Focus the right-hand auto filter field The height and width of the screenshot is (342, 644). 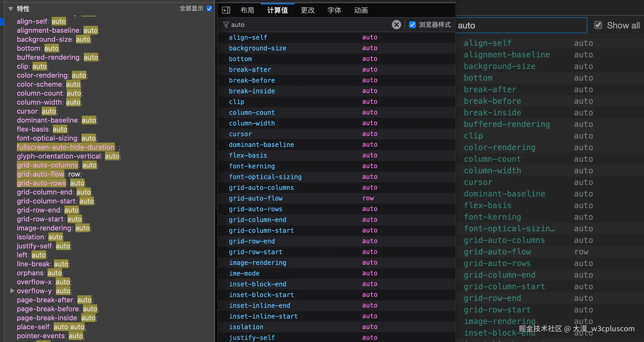521,26
